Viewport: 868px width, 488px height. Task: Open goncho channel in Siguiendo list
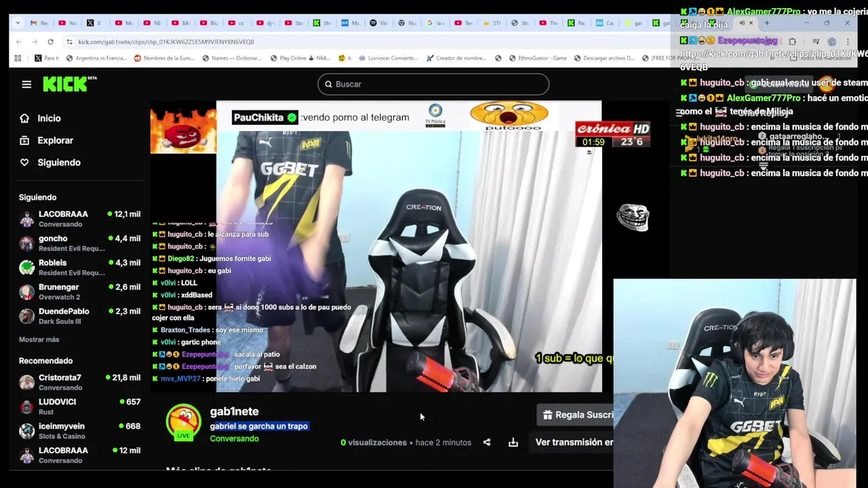(79, 243)
